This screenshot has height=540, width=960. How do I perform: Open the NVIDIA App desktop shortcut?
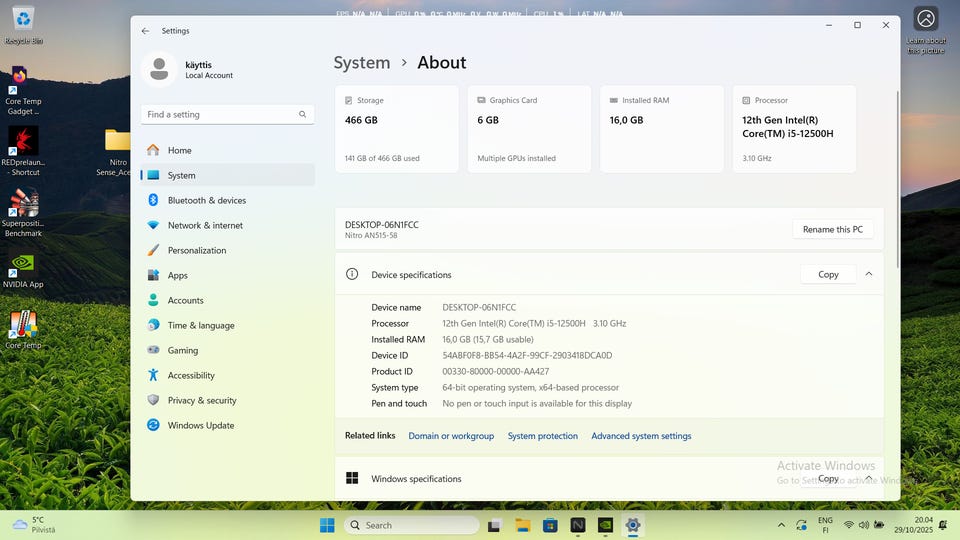[22, 266]
